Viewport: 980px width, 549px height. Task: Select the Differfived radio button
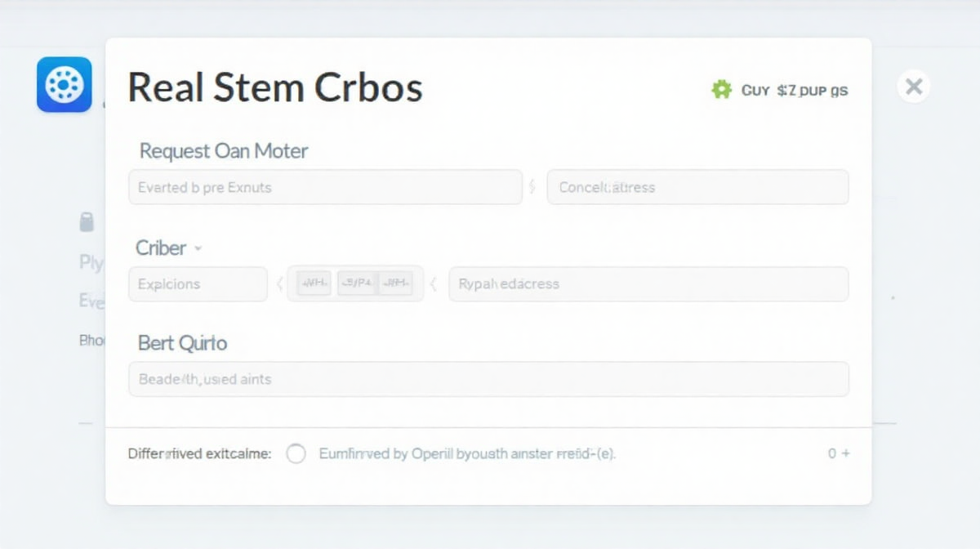[296, 453]
